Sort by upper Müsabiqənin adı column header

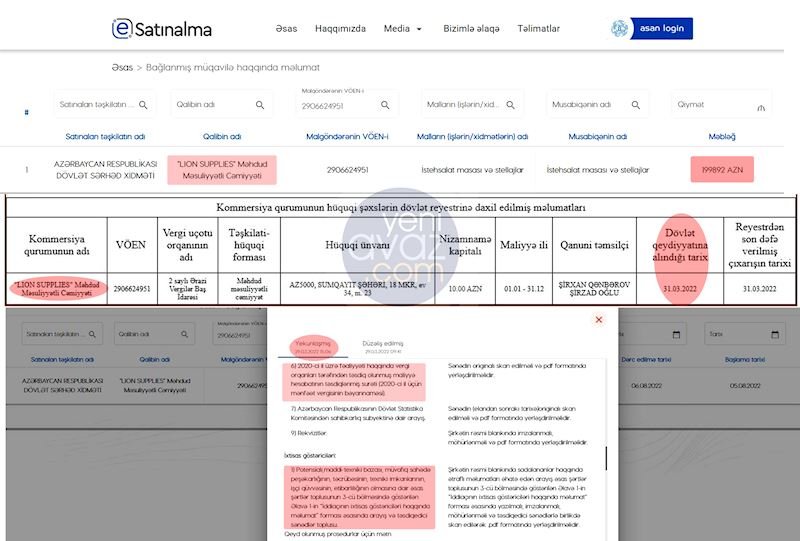tap(597, 137)
